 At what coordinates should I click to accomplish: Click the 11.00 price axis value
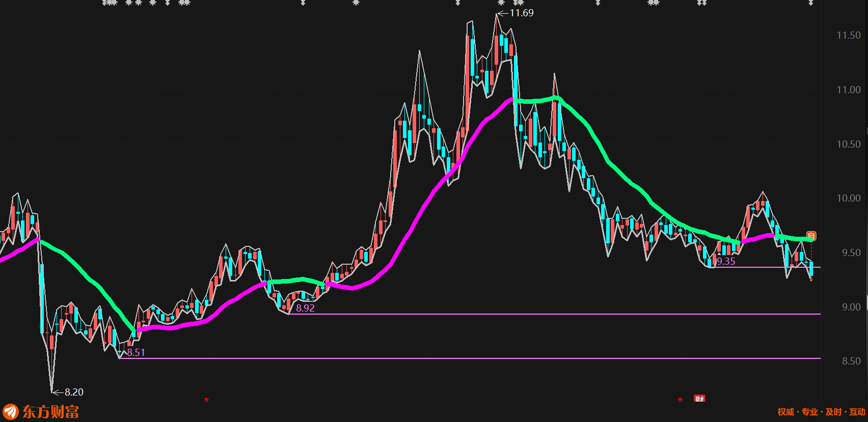pos(848,90)
